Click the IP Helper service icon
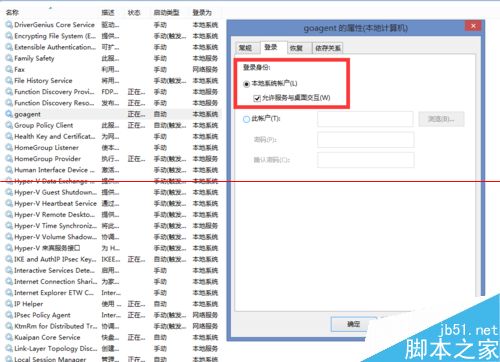This screenshot has height=362, width=500. pos(9,304)
